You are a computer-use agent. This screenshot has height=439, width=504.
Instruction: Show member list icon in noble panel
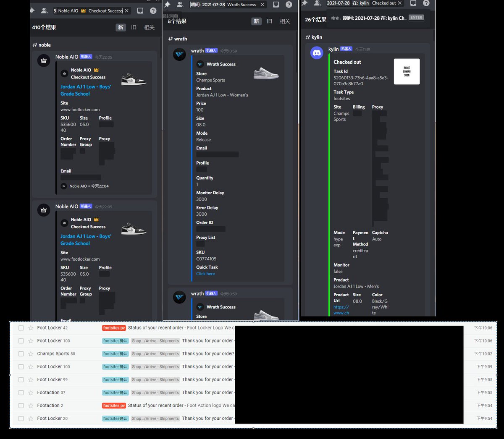tap(44, 10)
